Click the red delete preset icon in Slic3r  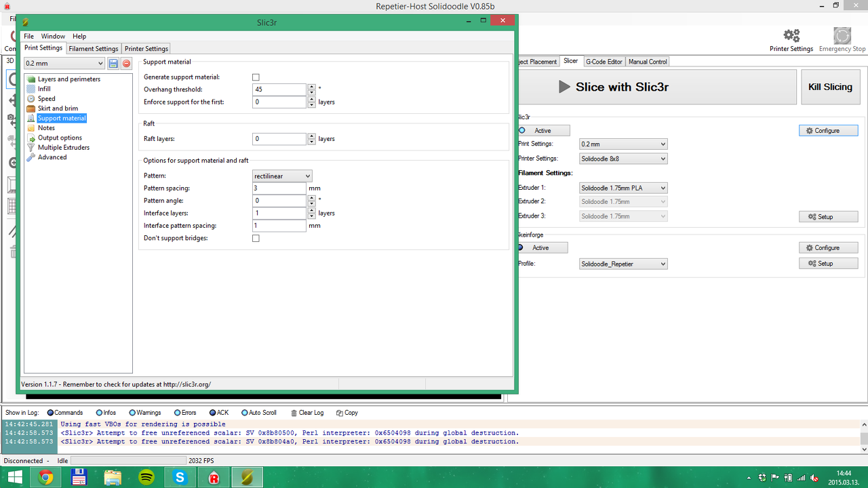pyautogui.click(x=126, y=64)
